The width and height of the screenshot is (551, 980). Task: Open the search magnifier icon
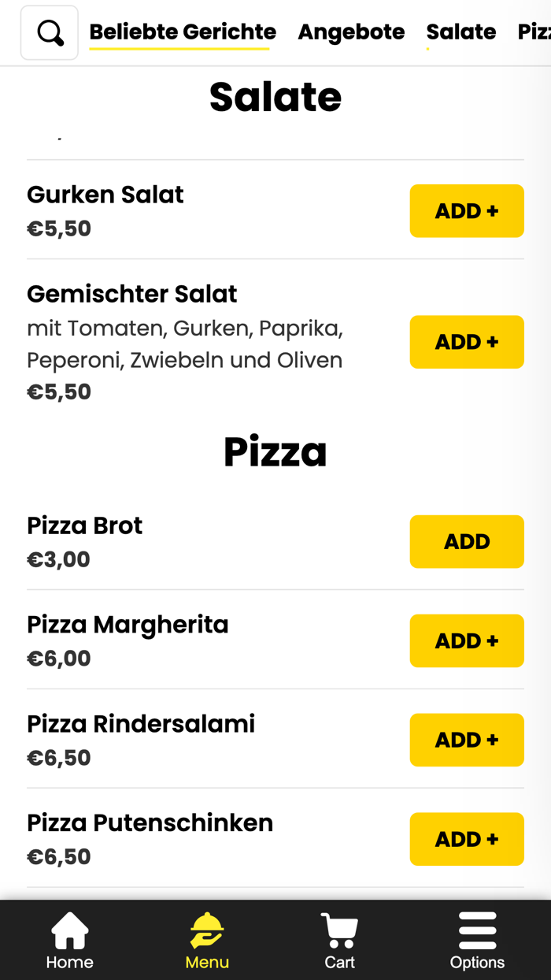49,32
